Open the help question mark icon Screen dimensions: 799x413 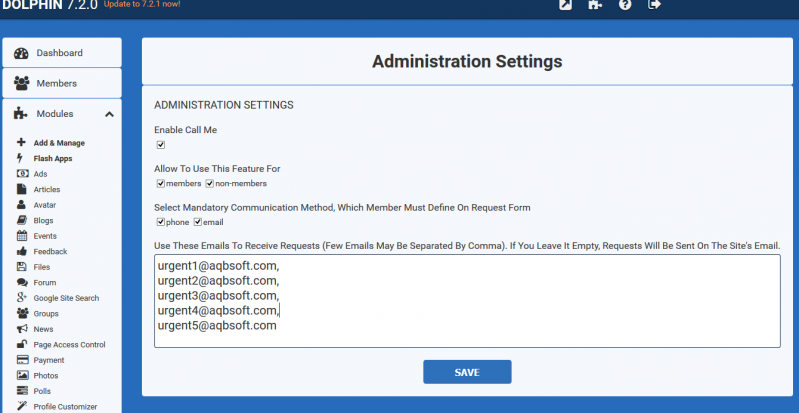click(625, 5)
